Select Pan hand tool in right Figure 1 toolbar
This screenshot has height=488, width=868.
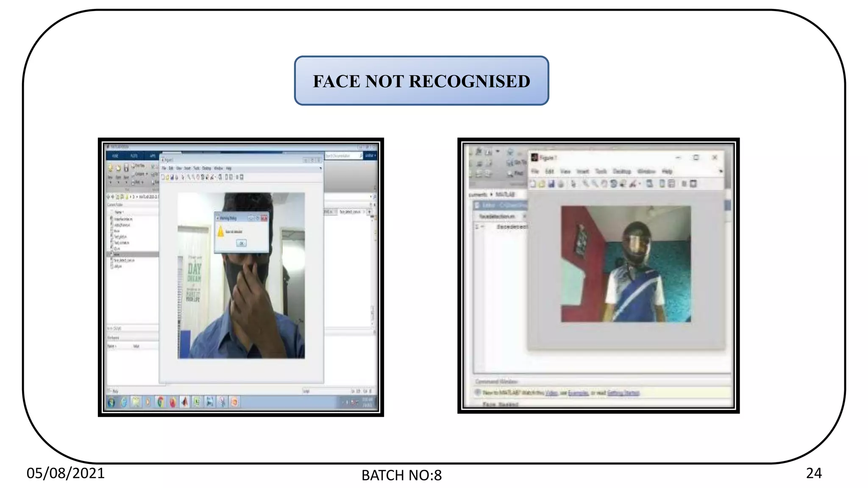604,184
